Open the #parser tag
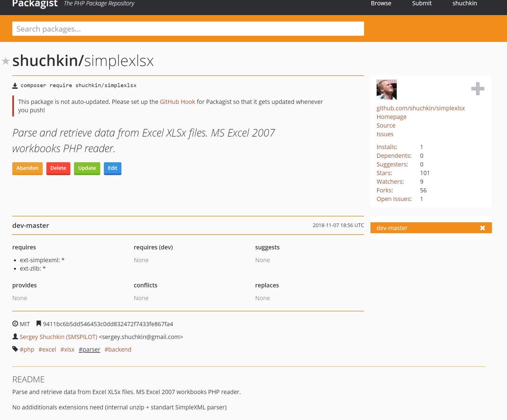 click(x=89, y=350)
